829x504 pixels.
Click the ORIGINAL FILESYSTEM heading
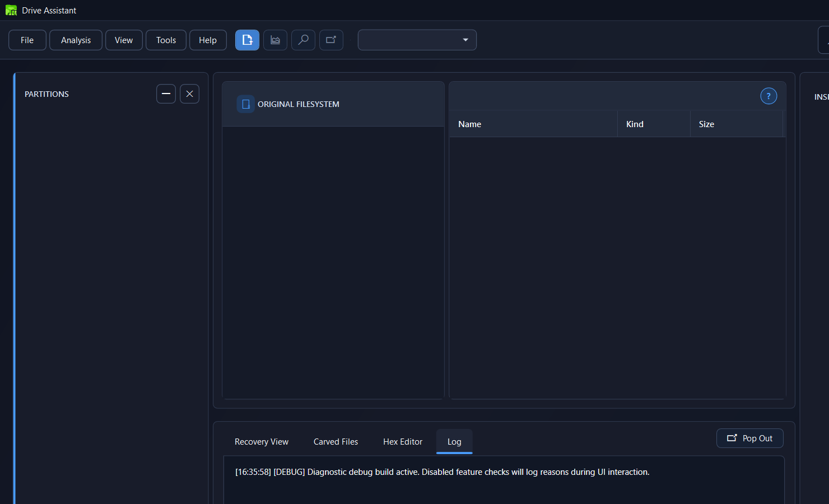click(299, 104)
